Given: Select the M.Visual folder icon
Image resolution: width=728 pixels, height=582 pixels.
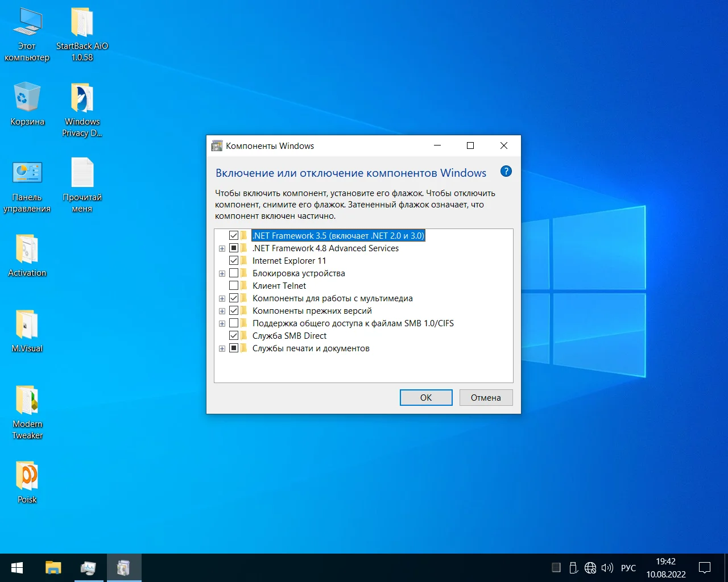Looking at the screenshot, I should pyautogui.click(x=27, y=331).
